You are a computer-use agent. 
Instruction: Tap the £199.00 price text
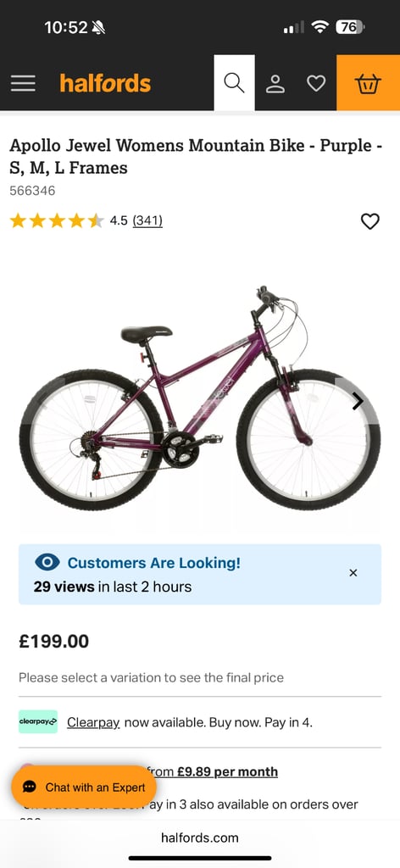[53, 642]
